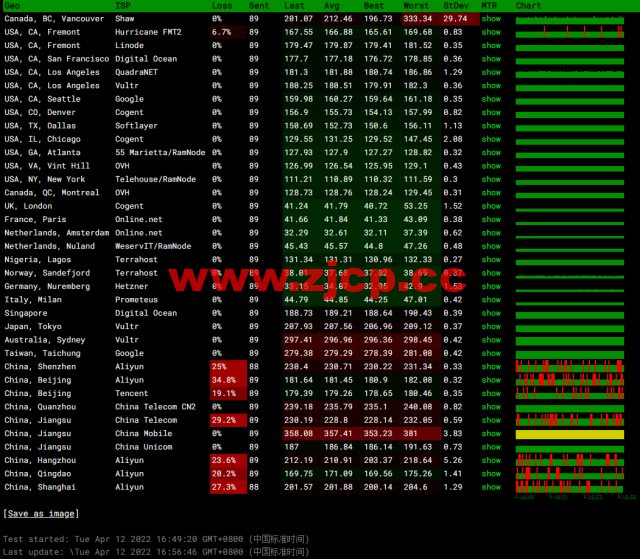Click the Worst column header

pyautogui.click(x=416, y=6)
